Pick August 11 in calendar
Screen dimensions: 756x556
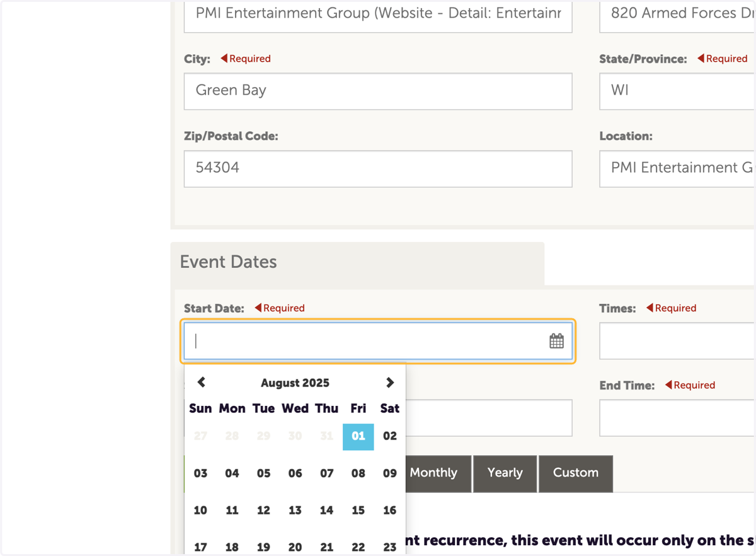pos(232,511)
